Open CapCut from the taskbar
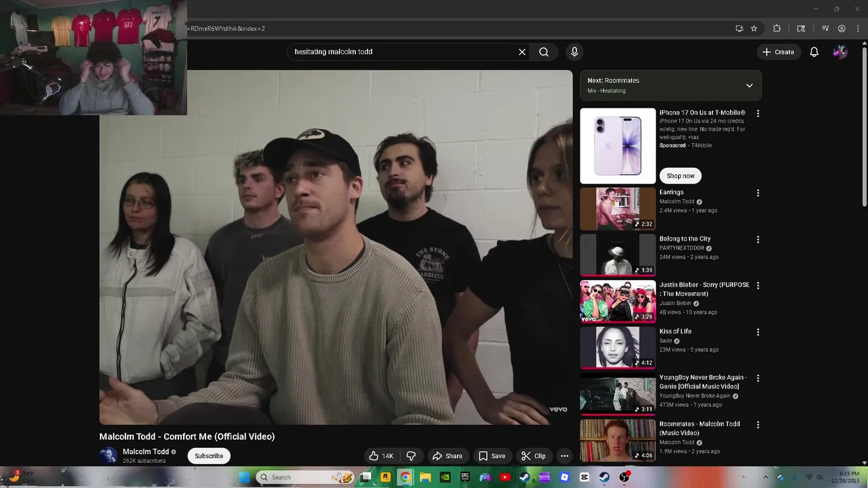The width and height of the screenshot is (868, 488). (585, 477)
